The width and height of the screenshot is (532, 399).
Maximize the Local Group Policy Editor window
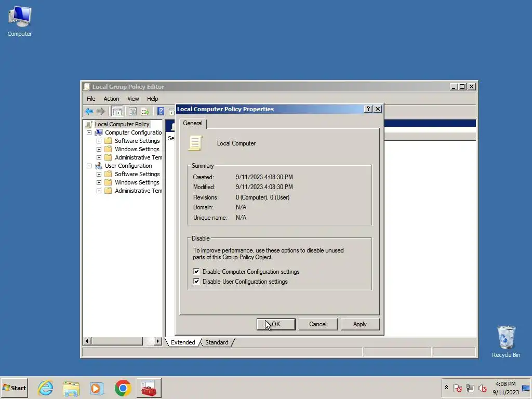tap(462, 87)
